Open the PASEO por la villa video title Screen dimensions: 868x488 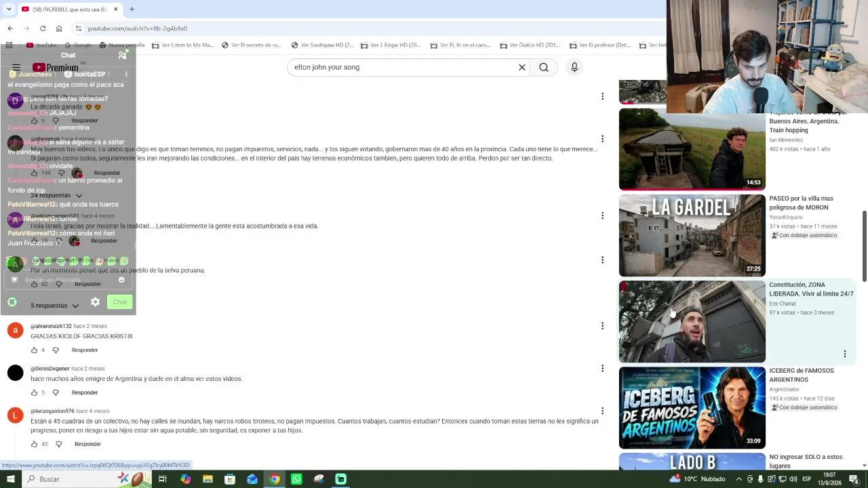pyautogui.click(x=801, y=203)
